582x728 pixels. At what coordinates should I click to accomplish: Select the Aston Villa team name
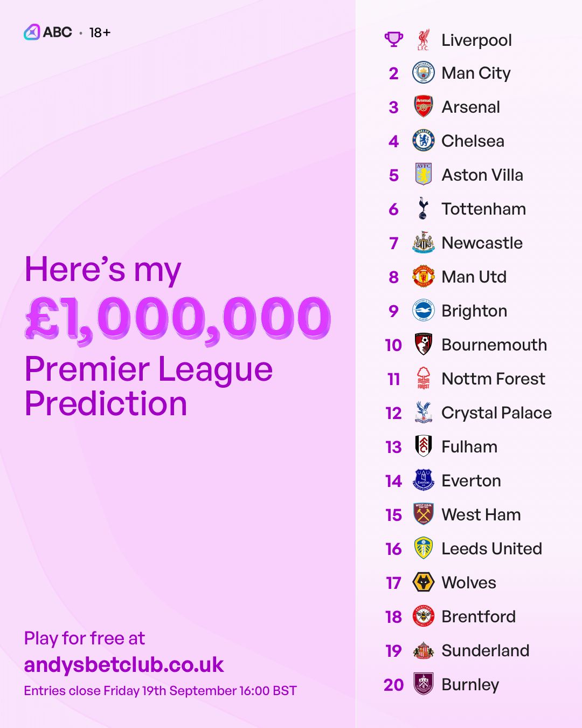point(482,175)
